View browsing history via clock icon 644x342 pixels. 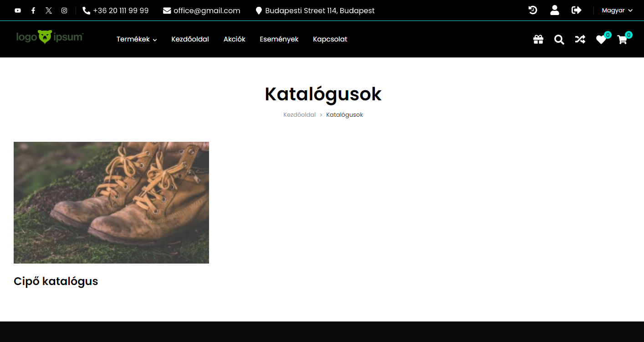pyautogui.click(x=532, y=10)
